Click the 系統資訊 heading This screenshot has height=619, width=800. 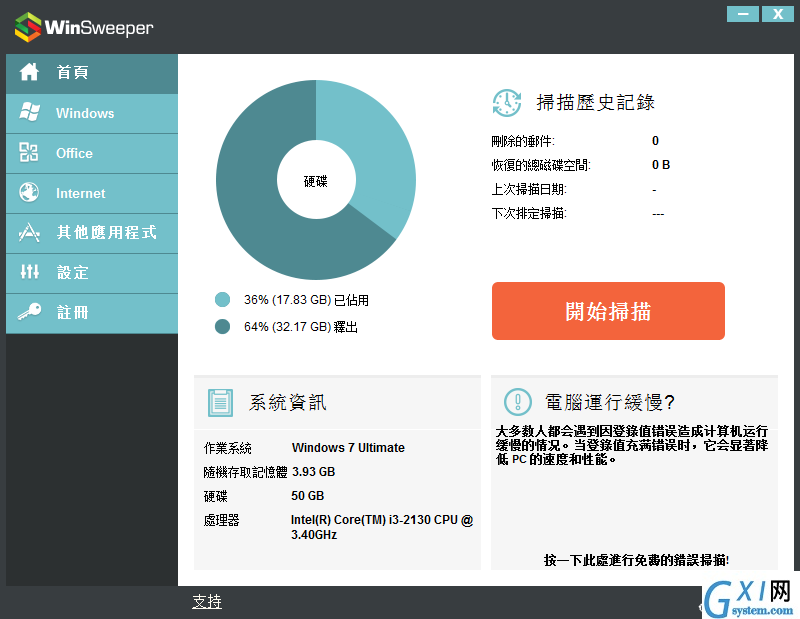288,403
